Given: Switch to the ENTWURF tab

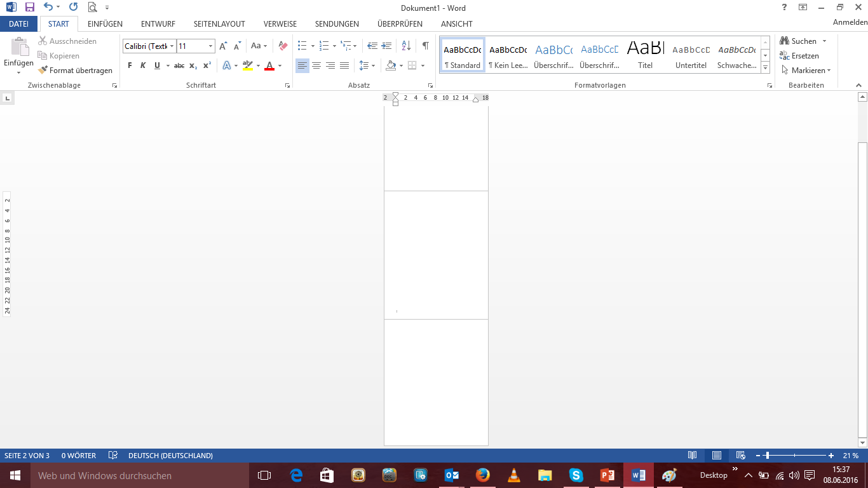Looking at the screenshot, I should click(x=158, y=24).
